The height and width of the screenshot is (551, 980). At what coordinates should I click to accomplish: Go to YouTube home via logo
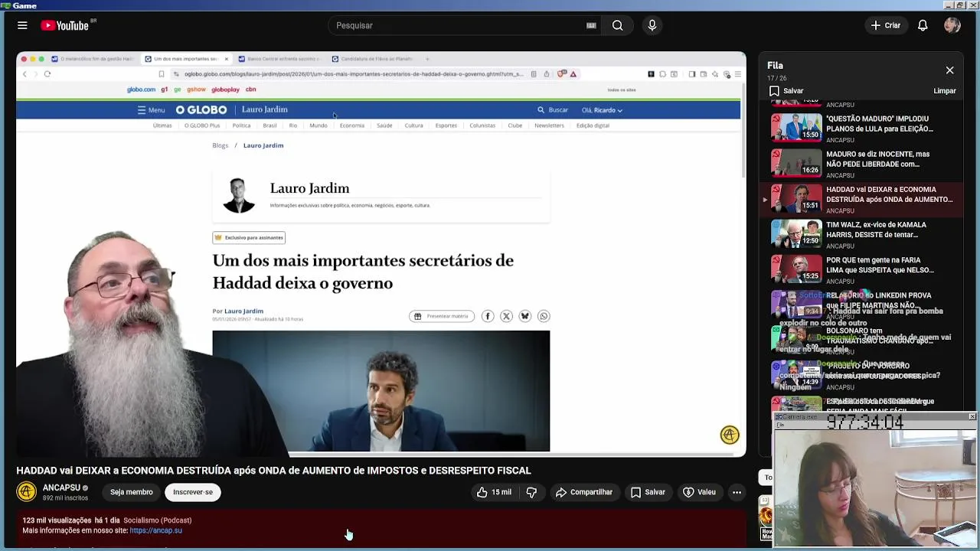coord(65,25)
